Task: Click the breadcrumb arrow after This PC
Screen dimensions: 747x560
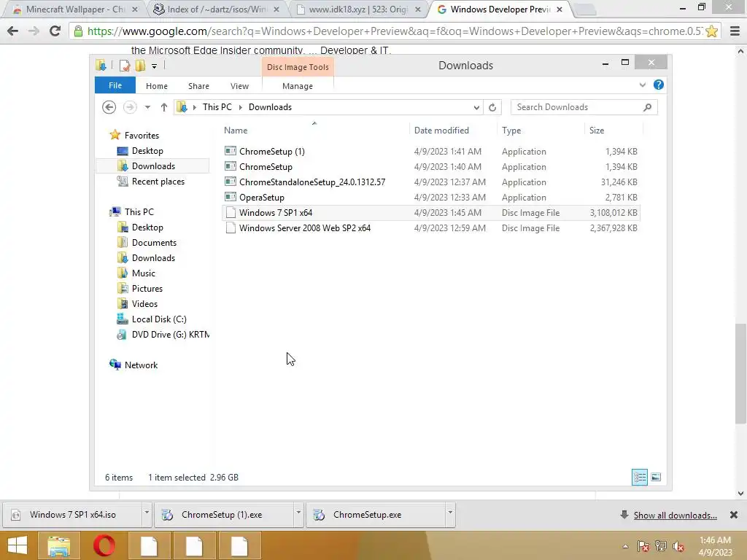Action: coord(241,107)
